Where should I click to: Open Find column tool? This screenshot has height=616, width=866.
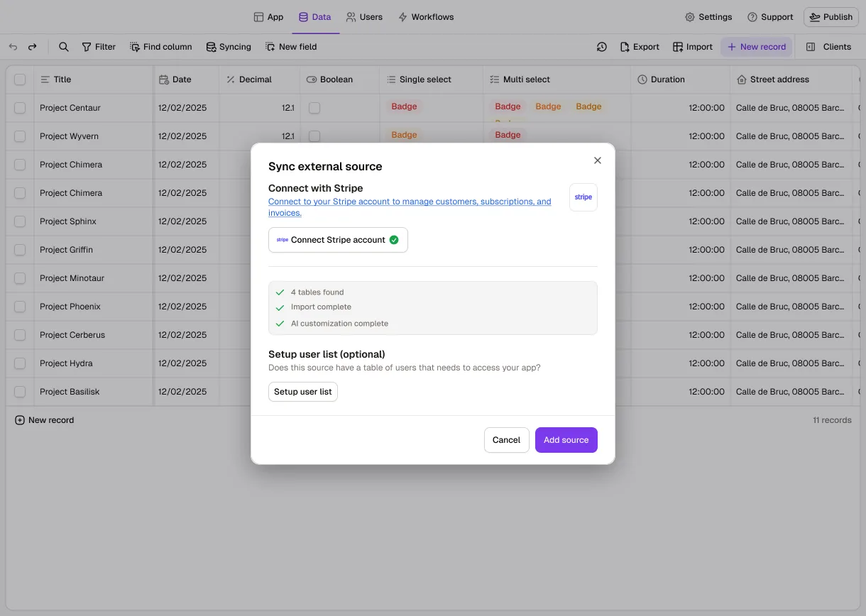tap(161, 47)
